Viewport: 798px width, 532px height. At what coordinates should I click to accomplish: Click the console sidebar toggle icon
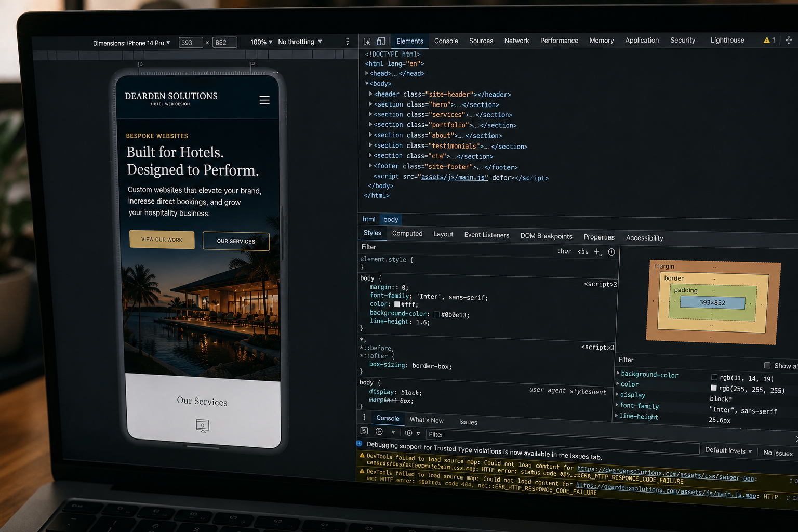click(364, 431)
